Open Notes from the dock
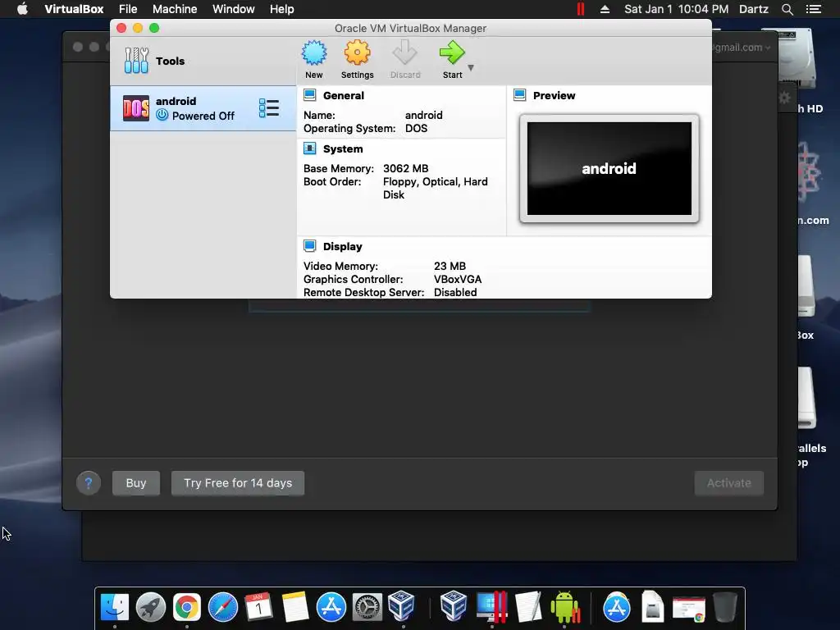The width and height of the screenshot is (840, 630). click(x=295, y=607)
